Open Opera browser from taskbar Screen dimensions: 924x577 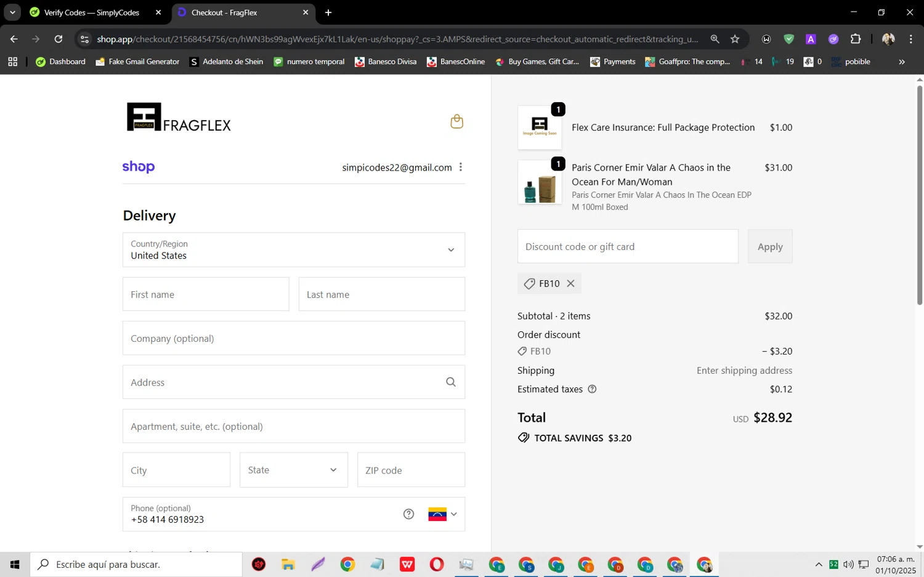click(x=437, y=564)
